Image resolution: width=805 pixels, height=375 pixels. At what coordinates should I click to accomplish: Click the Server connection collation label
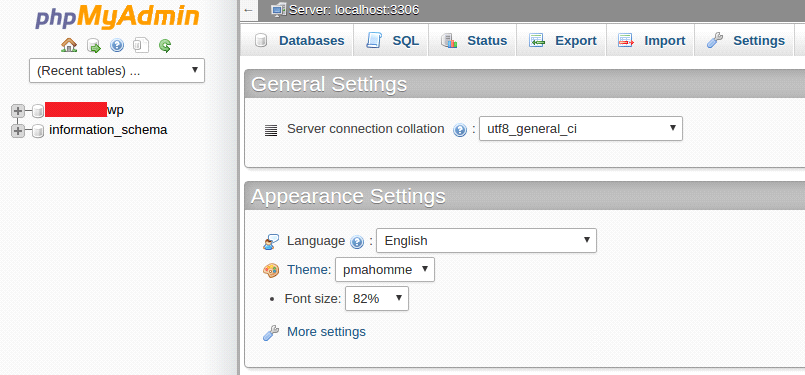pos(366,129)
